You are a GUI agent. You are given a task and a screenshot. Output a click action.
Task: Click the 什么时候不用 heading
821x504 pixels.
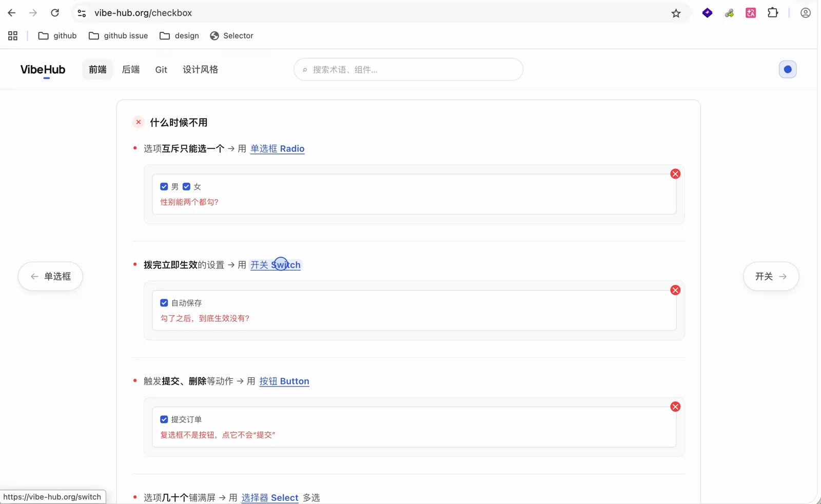179,123
